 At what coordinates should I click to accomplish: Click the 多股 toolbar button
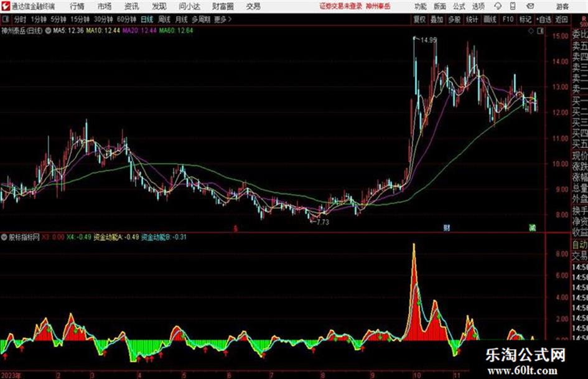pos(454,19)
